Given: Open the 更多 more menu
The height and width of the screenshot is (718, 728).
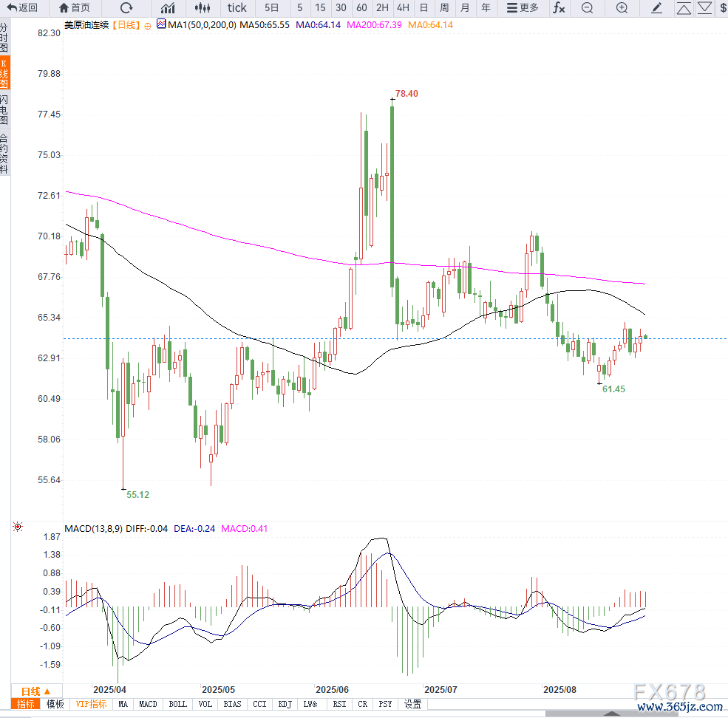Looking at the screenshot, I should (523, 8).
